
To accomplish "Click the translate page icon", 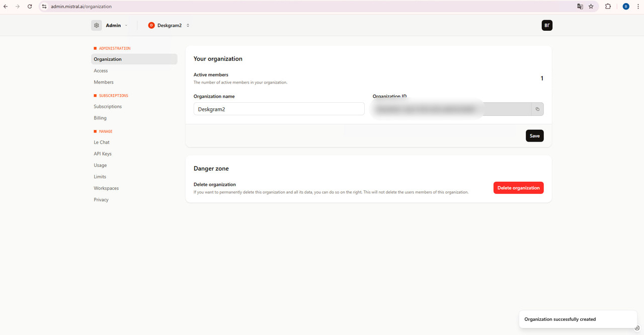I will (580, 7).
